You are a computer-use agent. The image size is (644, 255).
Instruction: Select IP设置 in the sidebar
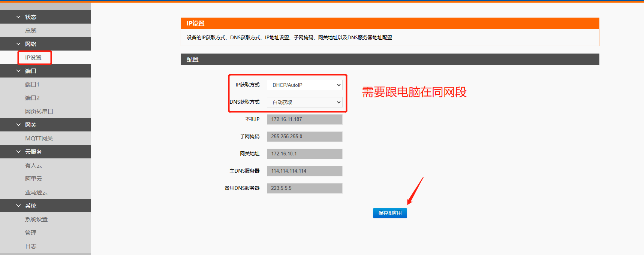pyautogui.click(x=33, y=58)
